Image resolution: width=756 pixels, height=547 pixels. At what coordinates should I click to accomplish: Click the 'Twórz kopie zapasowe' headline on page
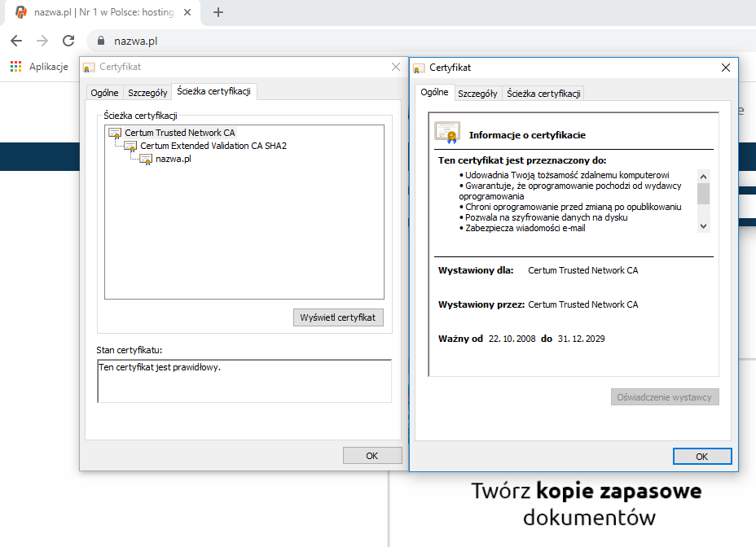tap(587, 491)
